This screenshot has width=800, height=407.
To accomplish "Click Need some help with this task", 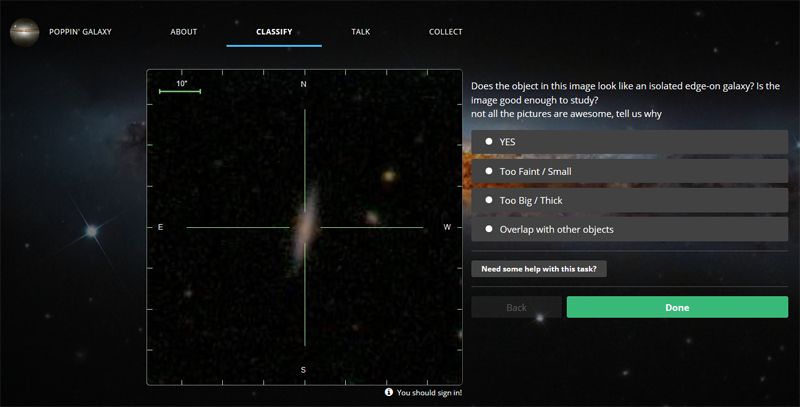I will 539,269.
